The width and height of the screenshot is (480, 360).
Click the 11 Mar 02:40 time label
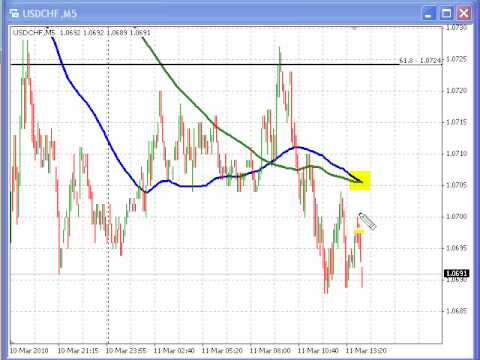[174, 351]
